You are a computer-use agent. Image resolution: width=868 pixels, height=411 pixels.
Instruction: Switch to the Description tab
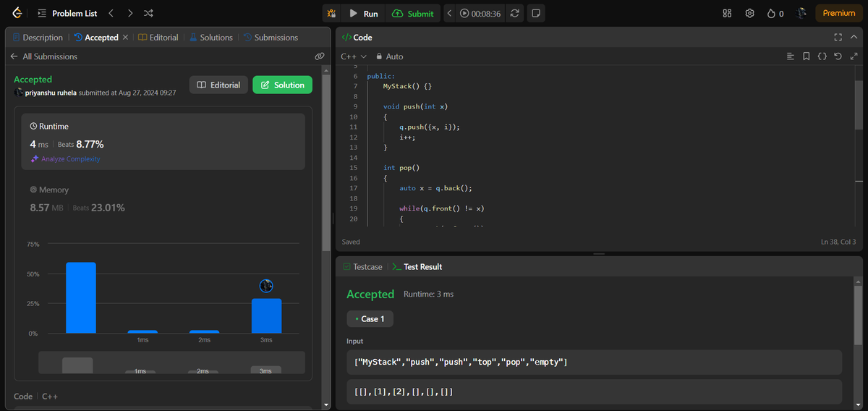38,38
